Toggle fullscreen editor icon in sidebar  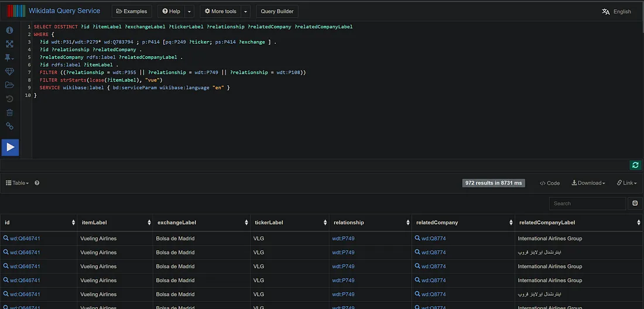pos(9,44)
